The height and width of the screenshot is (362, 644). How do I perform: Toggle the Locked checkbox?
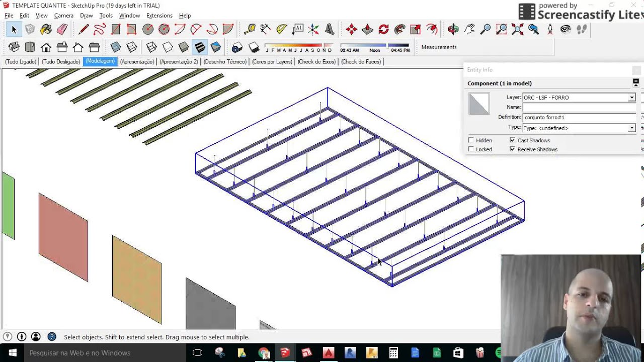coord(471,149)
